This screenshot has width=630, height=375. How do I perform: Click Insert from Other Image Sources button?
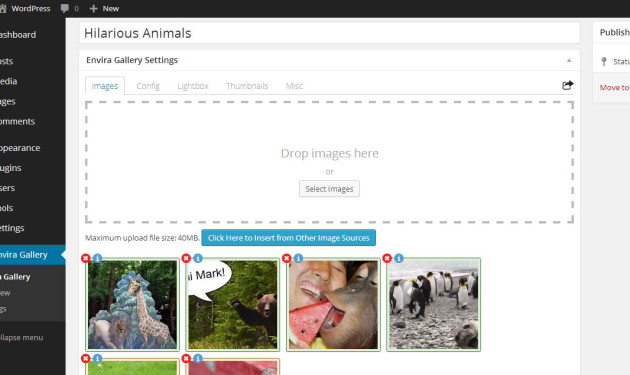click(288, 238)
